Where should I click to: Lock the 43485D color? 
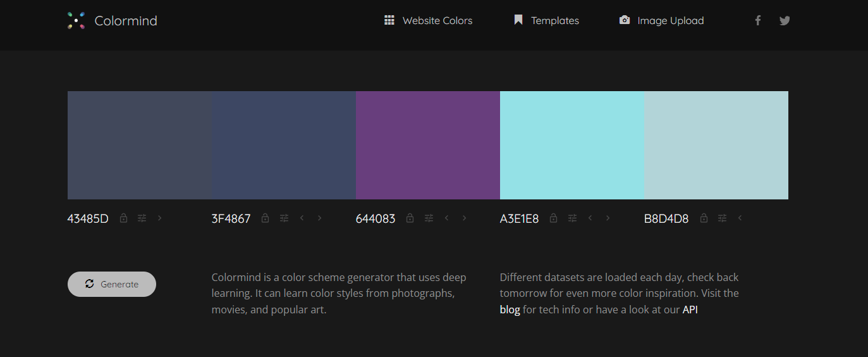point(124,218)
